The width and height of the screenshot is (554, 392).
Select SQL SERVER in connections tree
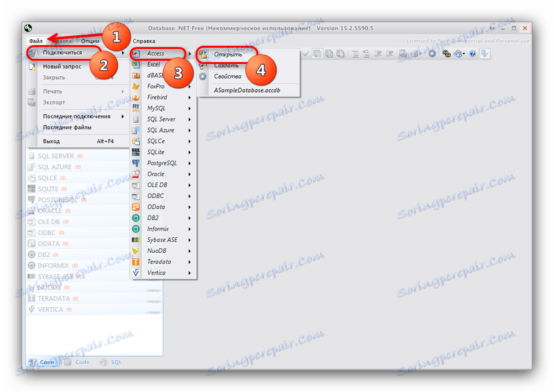click(x=56, y=156)
